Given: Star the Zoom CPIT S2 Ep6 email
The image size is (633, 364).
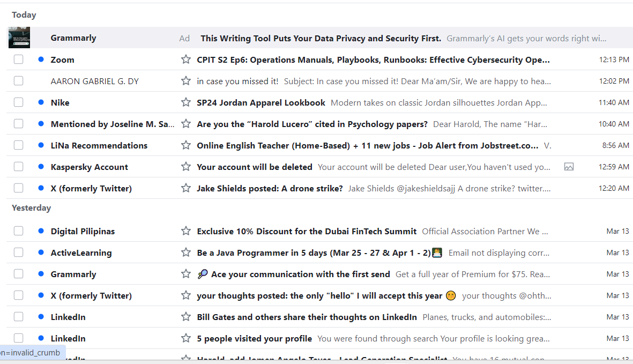Looking at the screenshot, I should click(x=186, y=60).
